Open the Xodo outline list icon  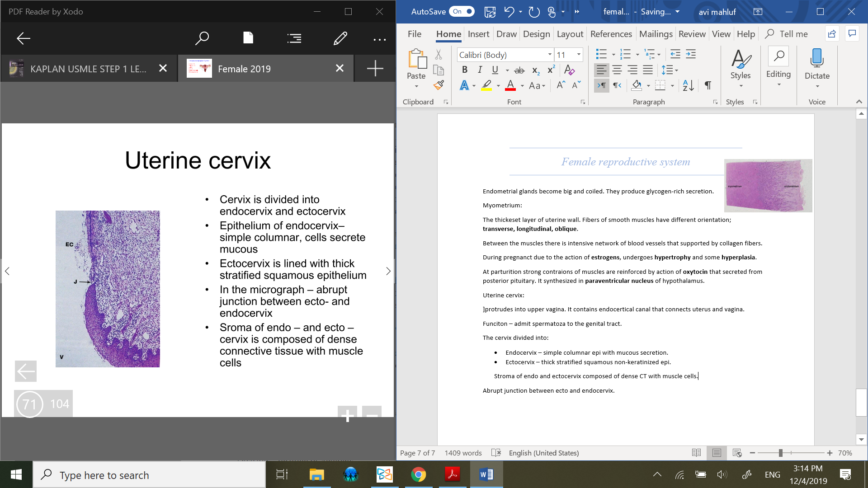pos(294,38)
